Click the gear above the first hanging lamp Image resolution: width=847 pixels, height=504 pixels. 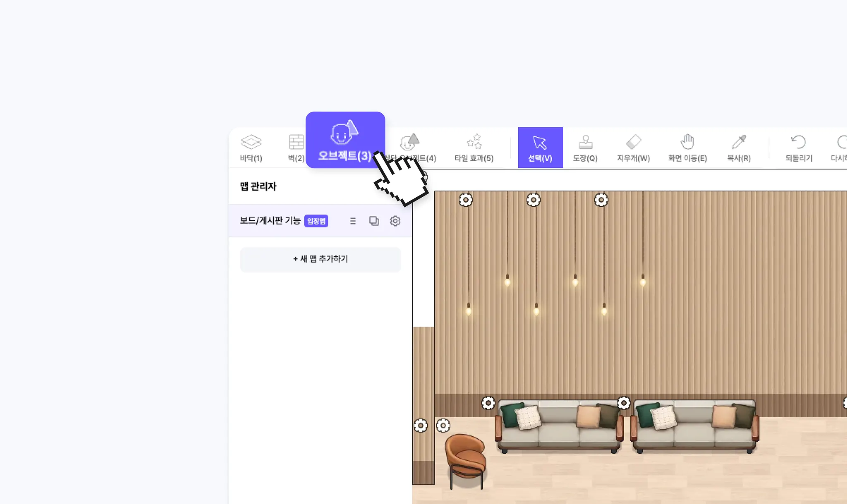coord(466,200)
